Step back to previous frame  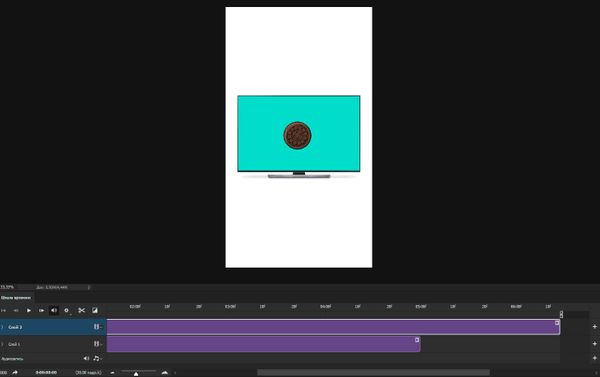16,310
